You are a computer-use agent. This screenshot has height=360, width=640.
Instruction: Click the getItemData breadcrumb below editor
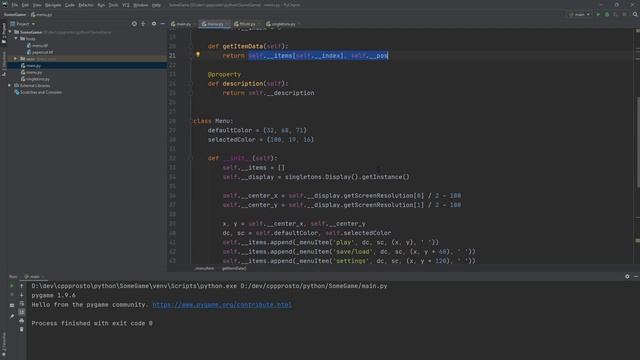[x=234, y=269]
